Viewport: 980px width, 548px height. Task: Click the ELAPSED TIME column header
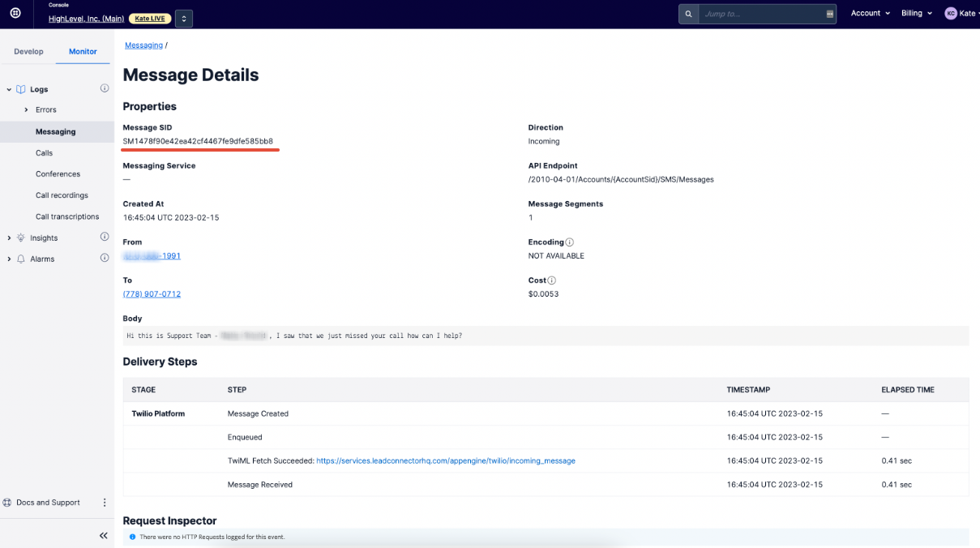tap(908, 390)
